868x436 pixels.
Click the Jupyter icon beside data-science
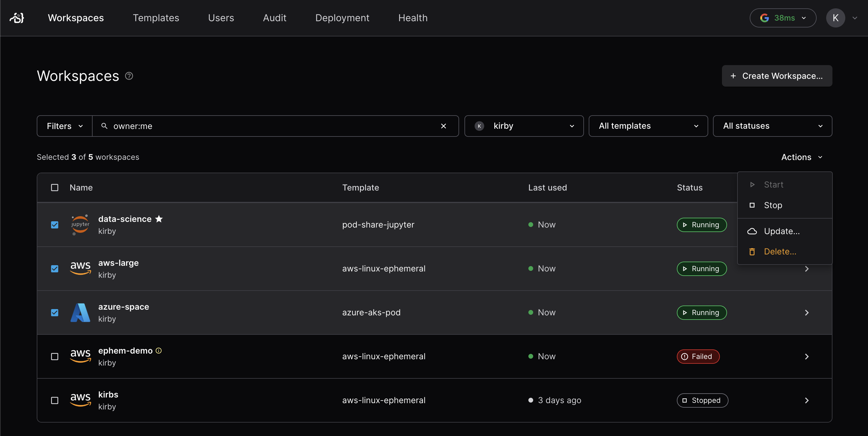coord(80,224)
